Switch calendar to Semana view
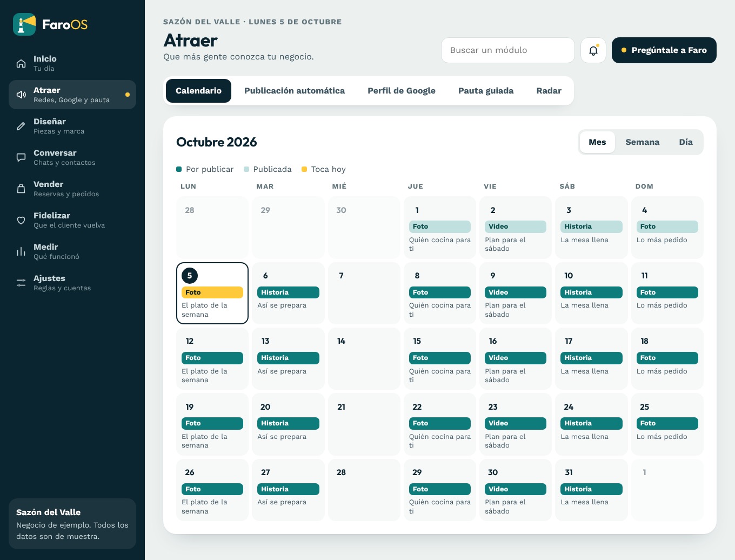Screen dimensions: 735x560 pos(642,142)
